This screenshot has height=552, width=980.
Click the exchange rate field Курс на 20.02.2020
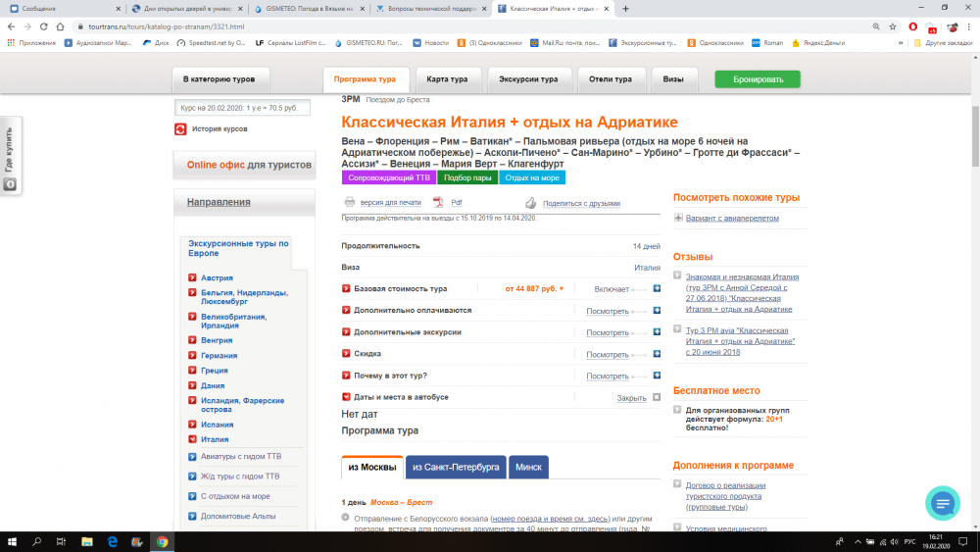(x=242, y=108)
